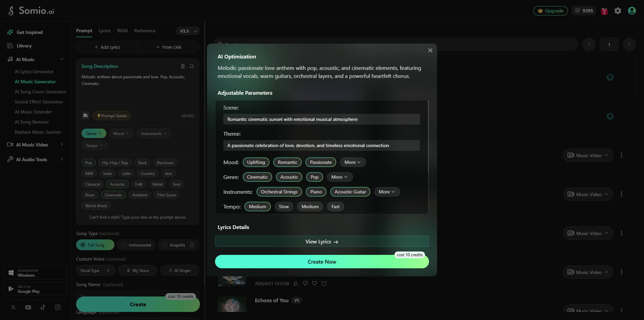Open the Prompt Guide button
This screenshot has width=644, height=320.
(112, 116)
